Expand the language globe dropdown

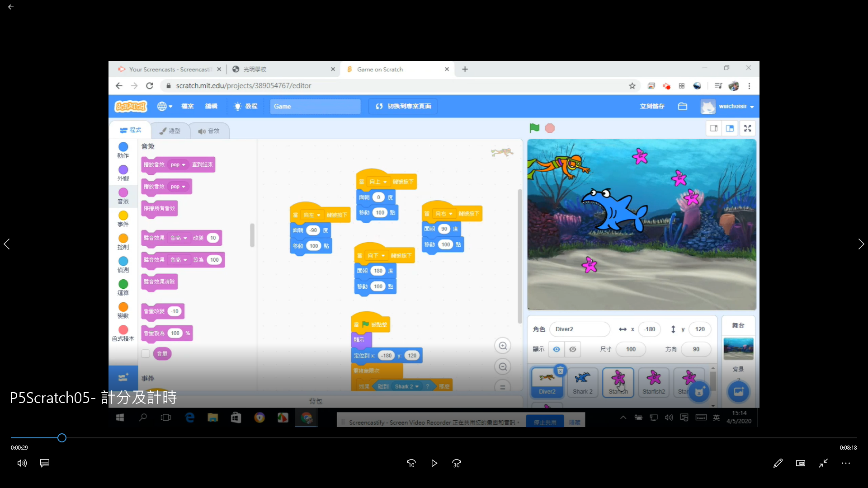165,107
